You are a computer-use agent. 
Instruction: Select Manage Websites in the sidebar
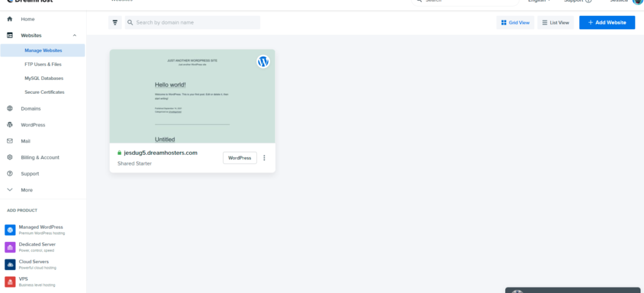(x=43, y=50)
